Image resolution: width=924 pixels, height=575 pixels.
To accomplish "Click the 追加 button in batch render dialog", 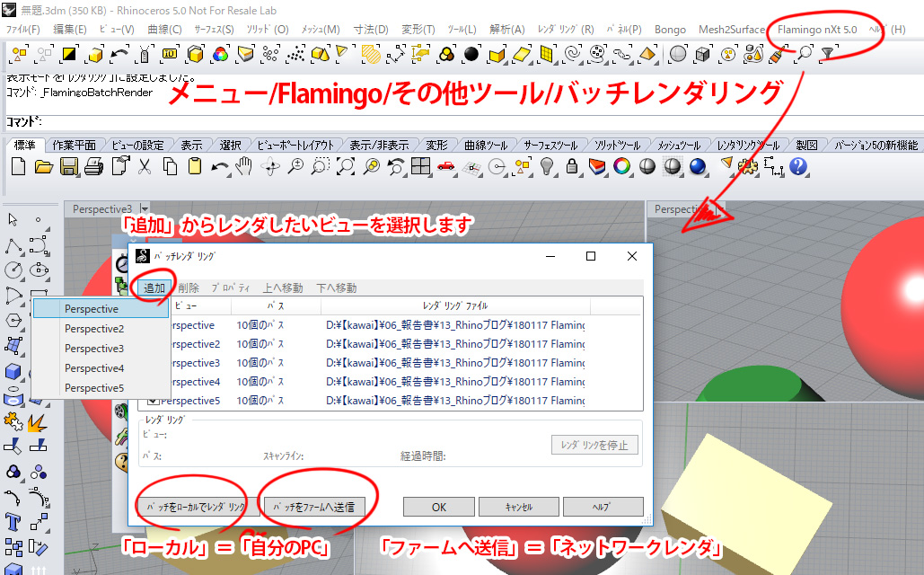I will (x=154, y=287).
